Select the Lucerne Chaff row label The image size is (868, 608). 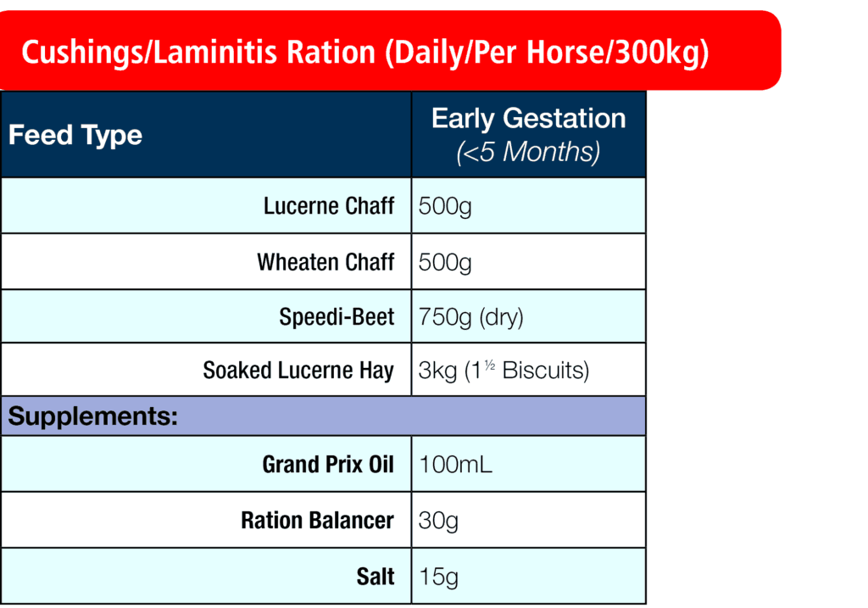(x=328, y=206)
